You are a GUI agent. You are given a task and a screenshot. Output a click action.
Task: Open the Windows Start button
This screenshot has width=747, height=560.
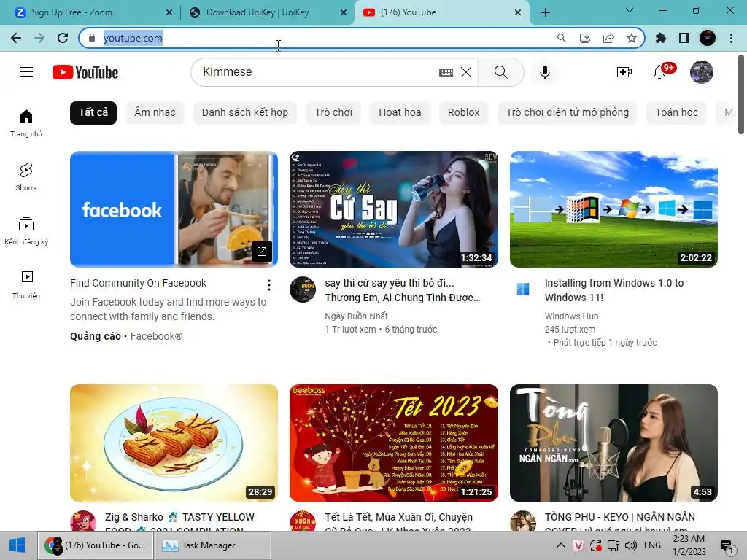[x=18, y=545]
